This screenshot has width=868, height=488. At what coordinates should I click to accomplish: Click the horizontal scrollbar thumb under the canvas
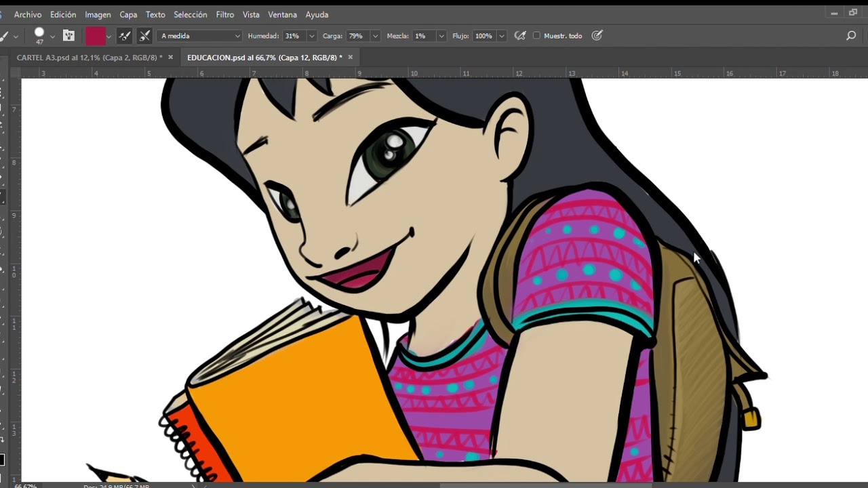tap(546, 485)
